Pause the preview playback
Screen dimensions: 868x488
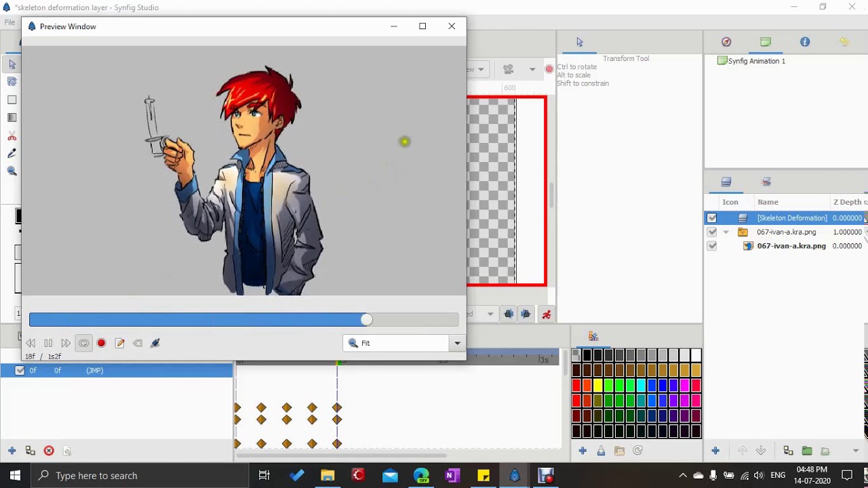[48, 343]
